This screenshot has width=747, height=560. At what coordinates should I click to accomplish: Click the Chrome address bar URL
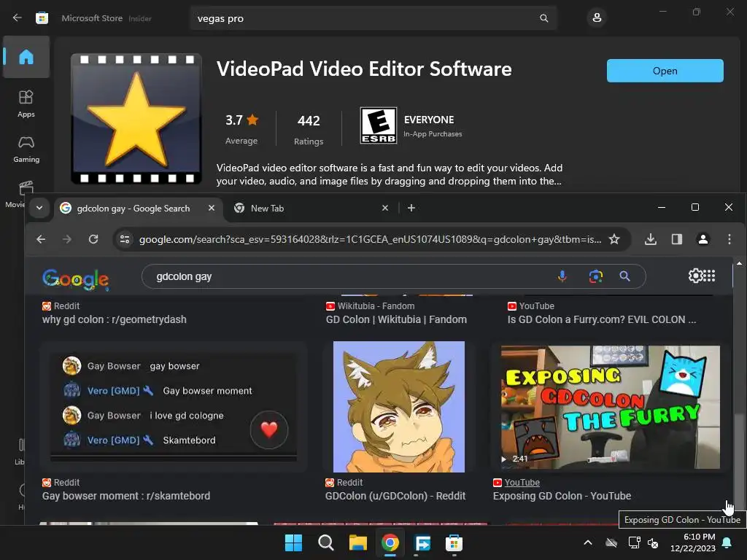click(370, 239)
